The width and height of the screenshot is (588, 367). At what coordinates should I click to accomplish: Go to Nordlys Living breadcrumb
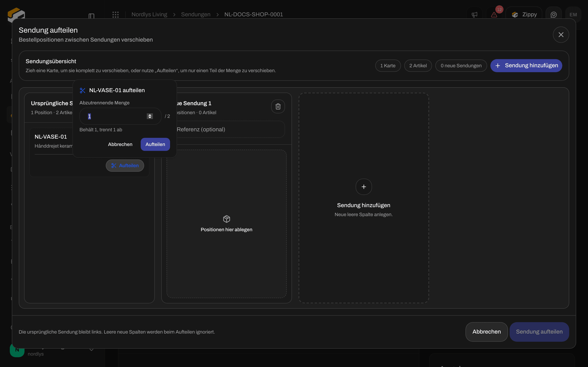(149, 14)
